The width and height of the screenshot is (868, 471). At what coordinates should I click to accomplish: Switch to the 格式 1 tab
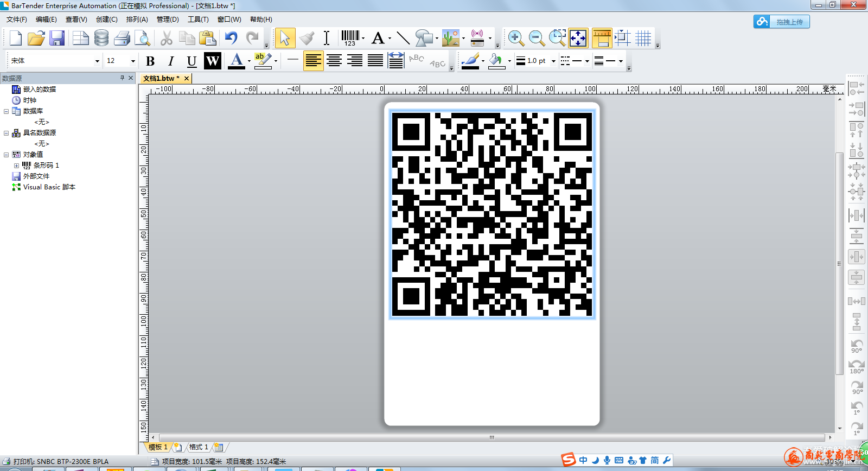[x=199, y=447]
